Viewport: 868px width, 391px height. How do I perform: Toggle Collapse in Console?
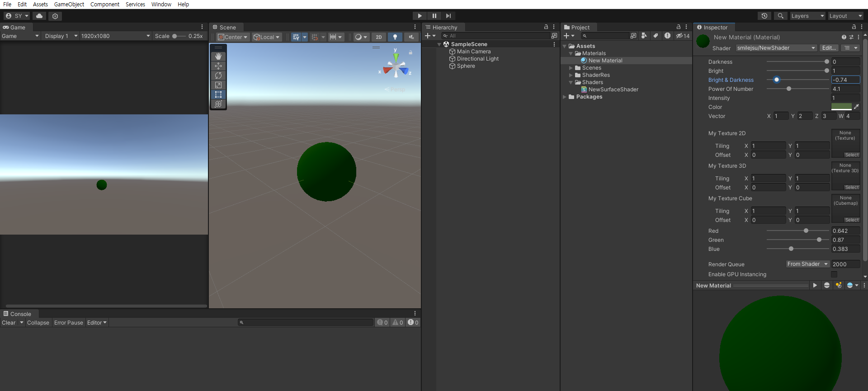tap(38, 322)
